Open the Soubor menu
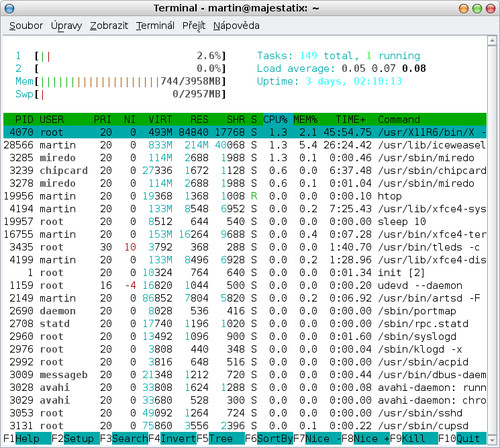Viewport: 500px width, 448px height. coord(26,26)
